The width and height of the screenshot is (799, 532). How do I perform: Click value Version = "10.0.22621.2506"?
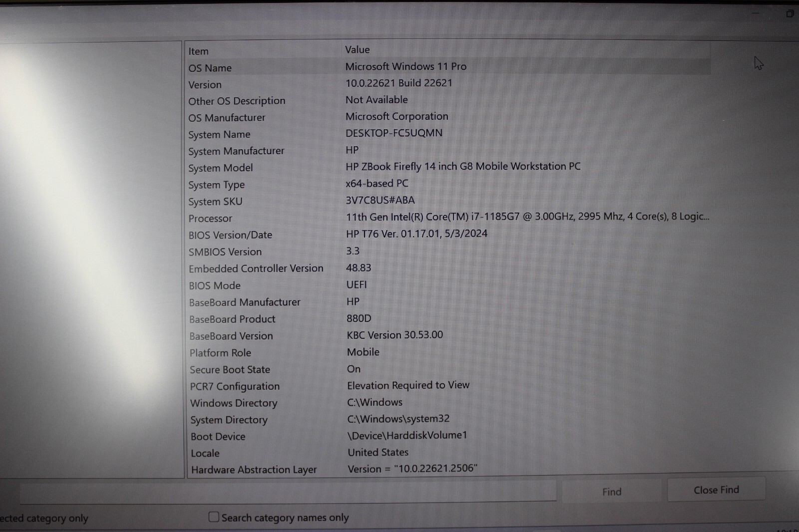[x=412, y=469]
